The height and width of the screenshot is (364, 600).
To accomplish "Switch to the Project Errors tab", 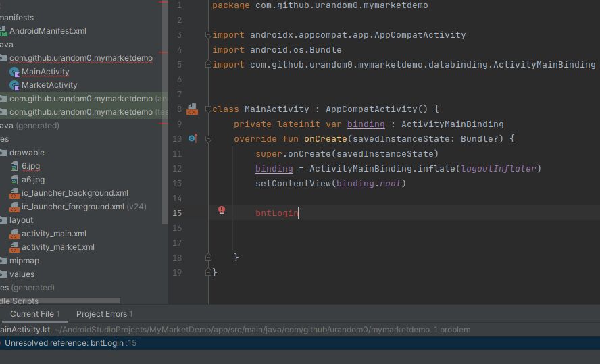I will click(104, 314).
